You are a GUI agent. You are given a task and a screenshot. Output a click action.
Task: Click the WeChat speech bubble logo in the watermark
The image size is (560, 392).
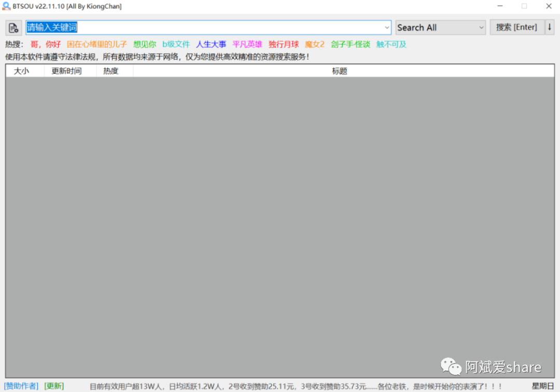tap(451, 367)
